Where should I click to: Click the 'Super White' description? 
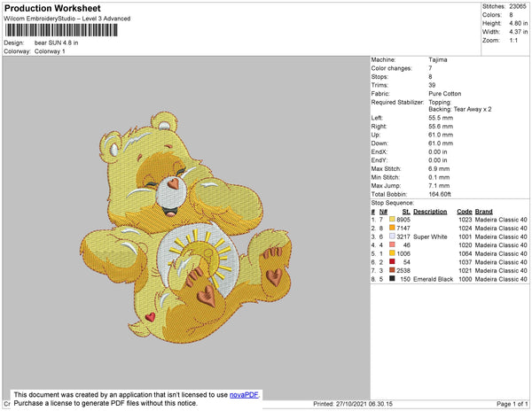(x=430, y=237)
